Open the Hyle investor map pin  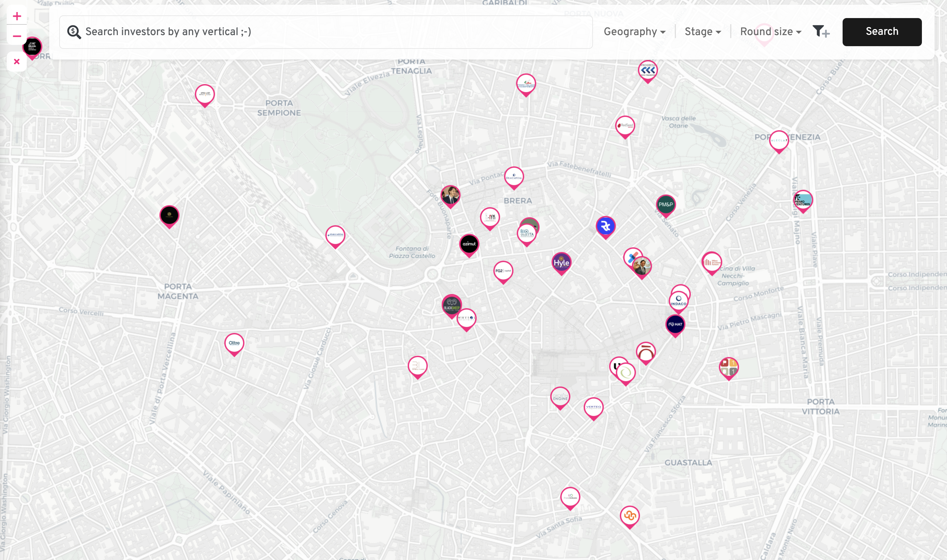coord(561,263)
